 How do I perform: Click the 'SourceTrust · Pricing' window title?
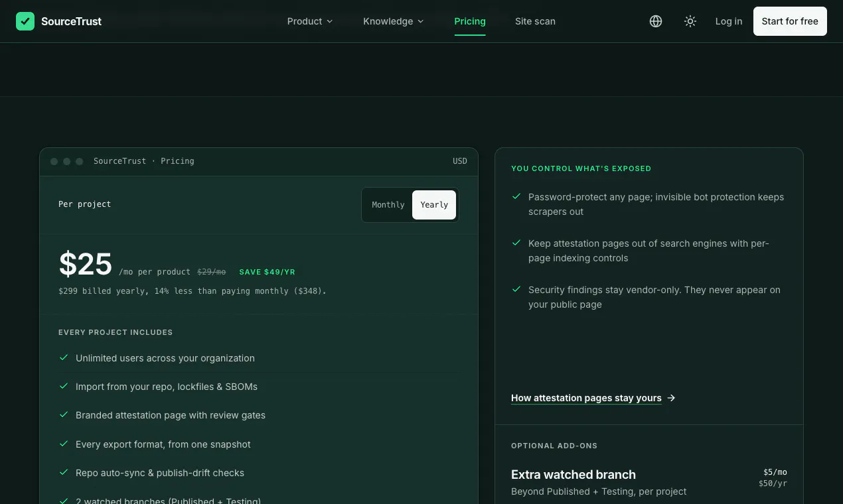pos(144,161)
